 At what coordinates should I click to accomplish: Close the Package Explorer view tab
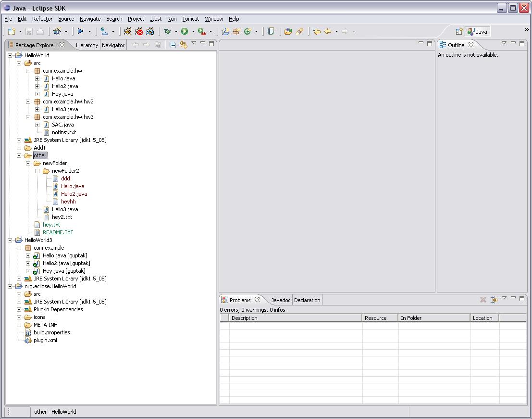point(62,45)
